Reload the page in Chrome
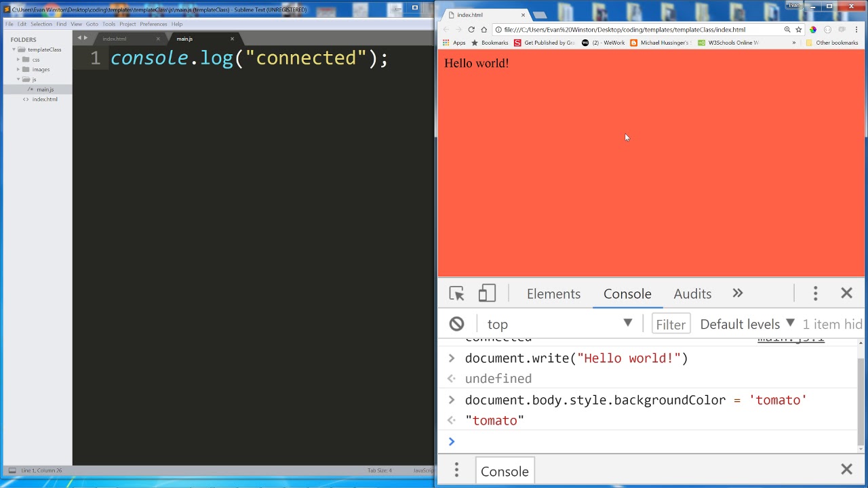Screen dimensions: 868x488 tap(471, 30)
